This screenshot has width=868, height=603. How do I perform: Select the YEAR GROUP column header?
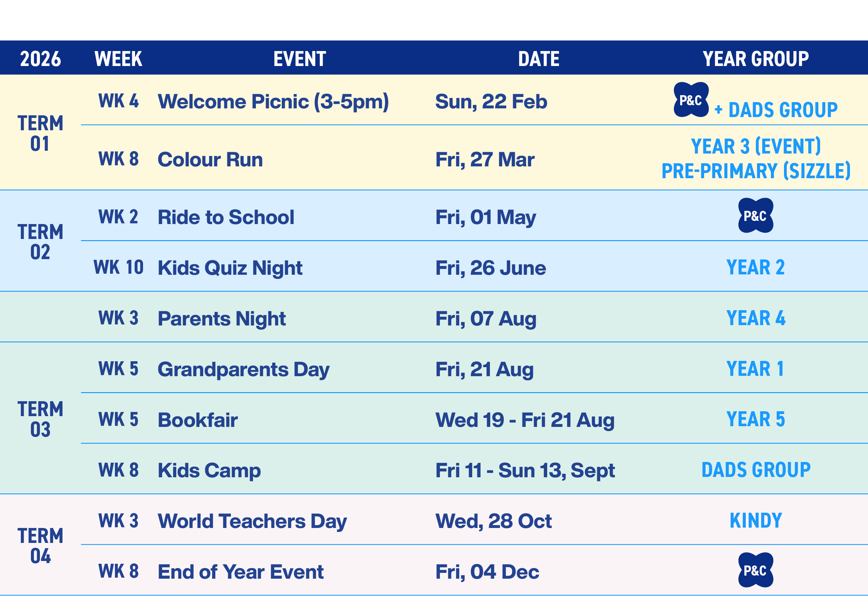click(x=756, y=59)
